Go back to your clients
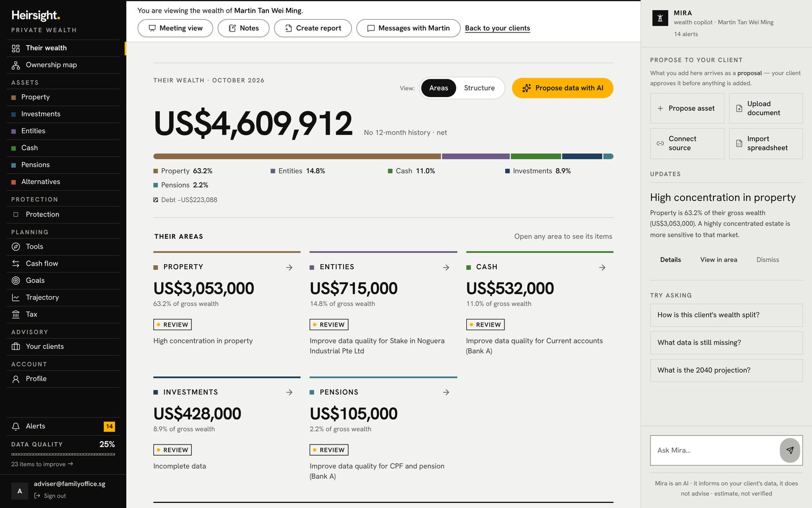 [497, 28]
